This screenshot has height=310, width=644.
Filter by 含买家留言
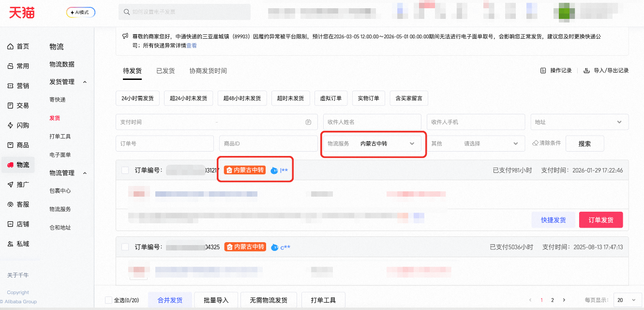[x=409, y=98]
